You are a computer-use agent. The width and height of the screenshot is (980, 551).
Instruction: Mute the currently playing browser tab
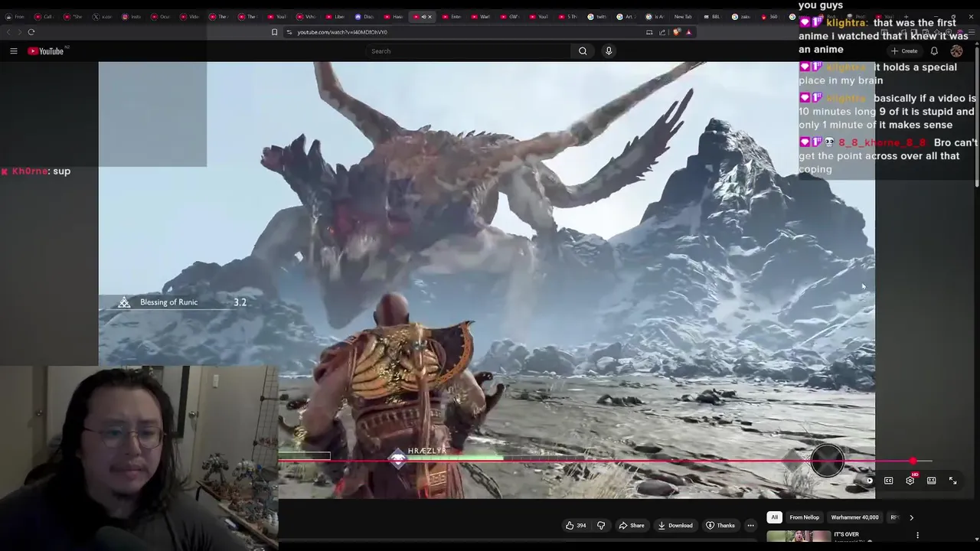[423, 17]
